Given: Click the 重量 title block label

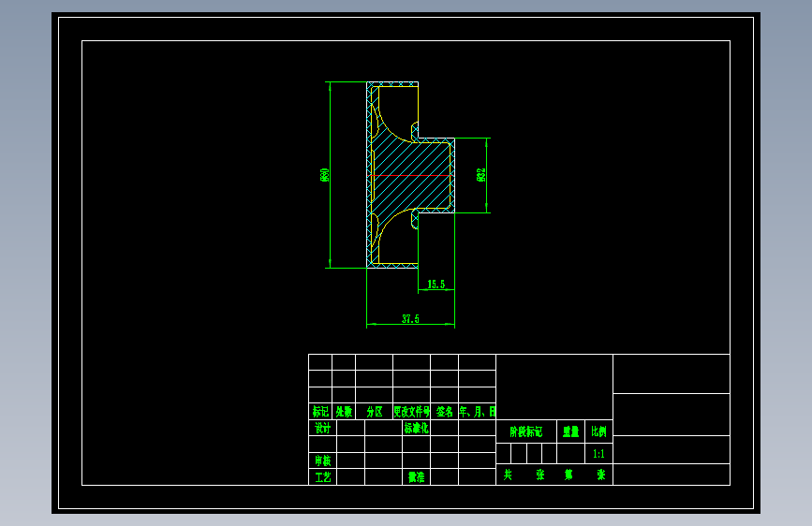Looking at the screenshot, I should coord(570,431).
